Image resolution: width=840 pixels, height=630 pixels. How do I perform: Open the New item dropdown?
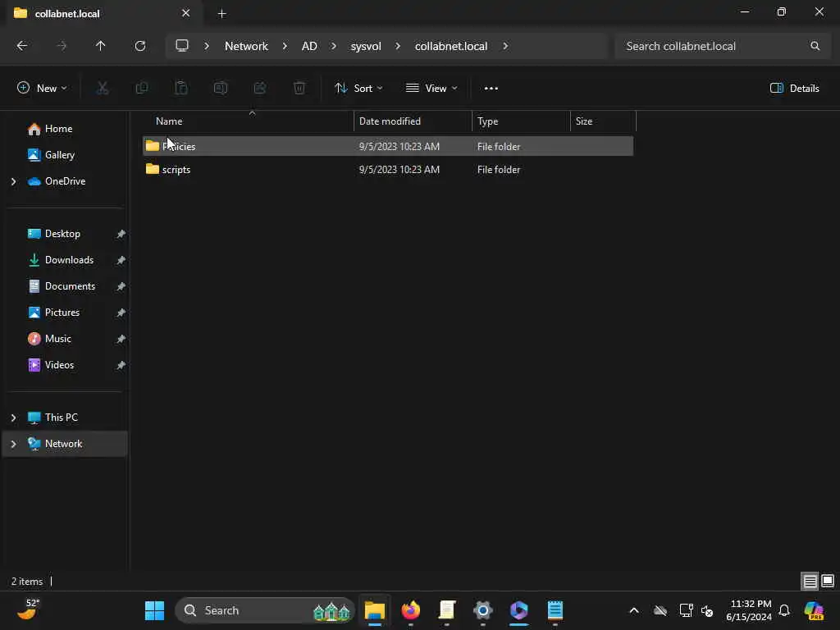pyautogui.click(x=42, y=89)
